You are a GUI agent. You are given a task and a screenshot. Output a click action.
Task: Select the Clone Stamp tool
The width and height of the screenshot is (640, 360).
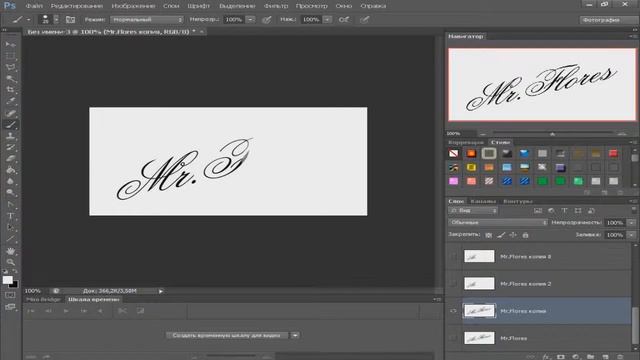11,136
